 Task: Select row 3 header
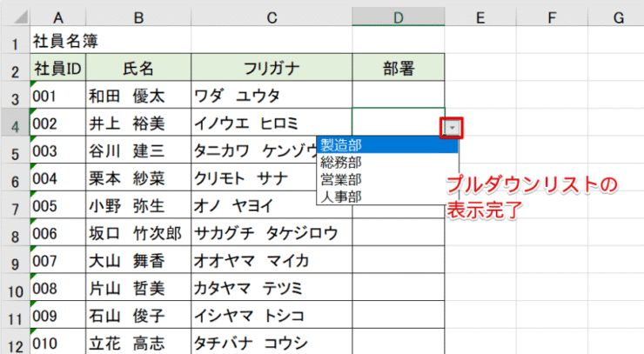pos(15,95)
